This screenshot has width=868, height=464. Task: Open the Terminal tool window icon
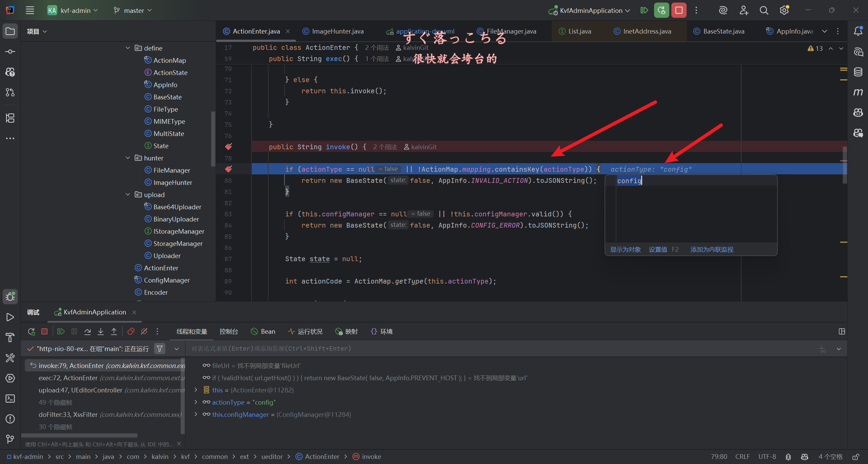[10, 399]
